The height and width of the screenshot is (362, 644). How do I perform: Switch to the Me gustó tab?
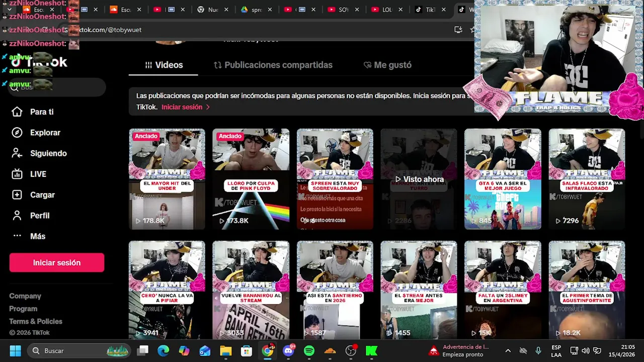(387, 65)
